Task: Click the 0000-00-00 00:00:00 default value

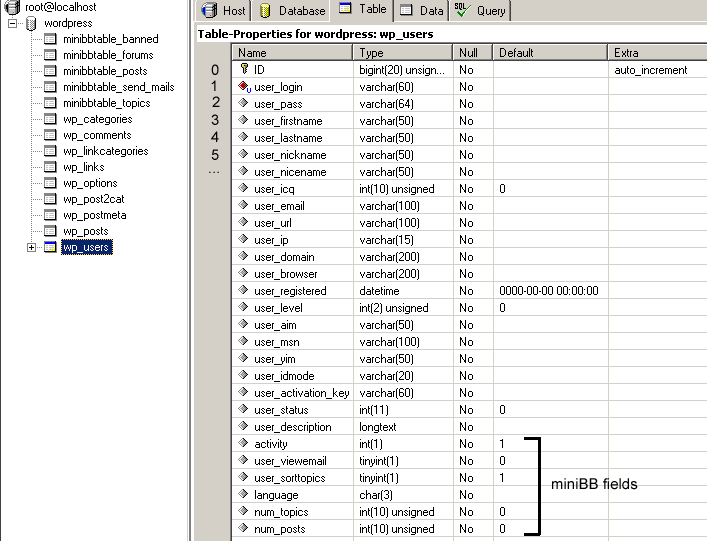Action: coord(549,291)
